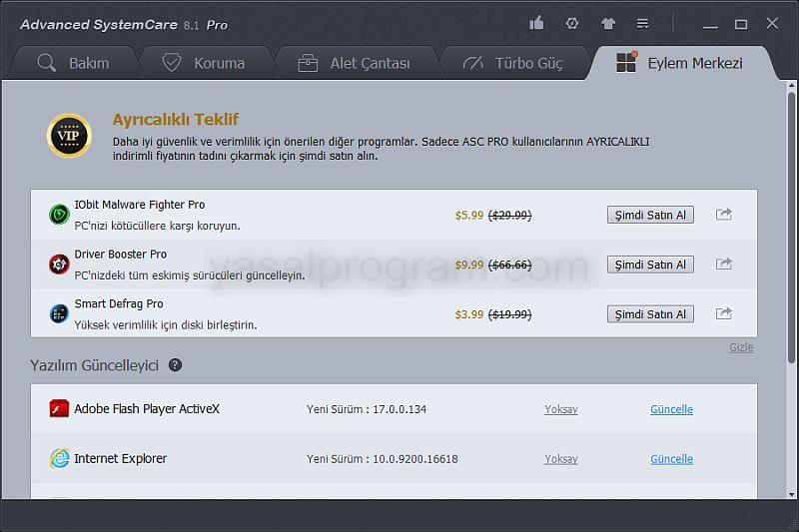This screenshot has height=532, width=799.
Task: Open the hamburger menu in title bar
Action: pyautogui.click(x=643, y=23)
